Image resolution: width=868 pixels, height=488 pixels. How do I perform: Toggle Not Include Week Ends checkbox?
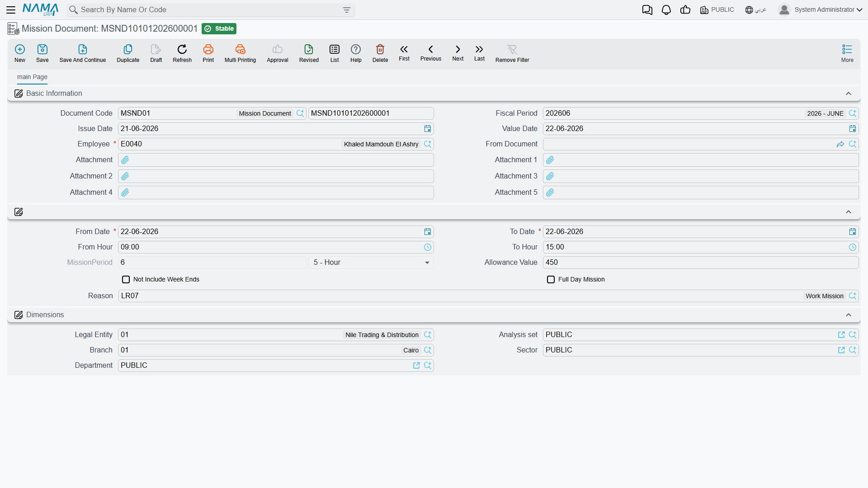coord(126,280)
